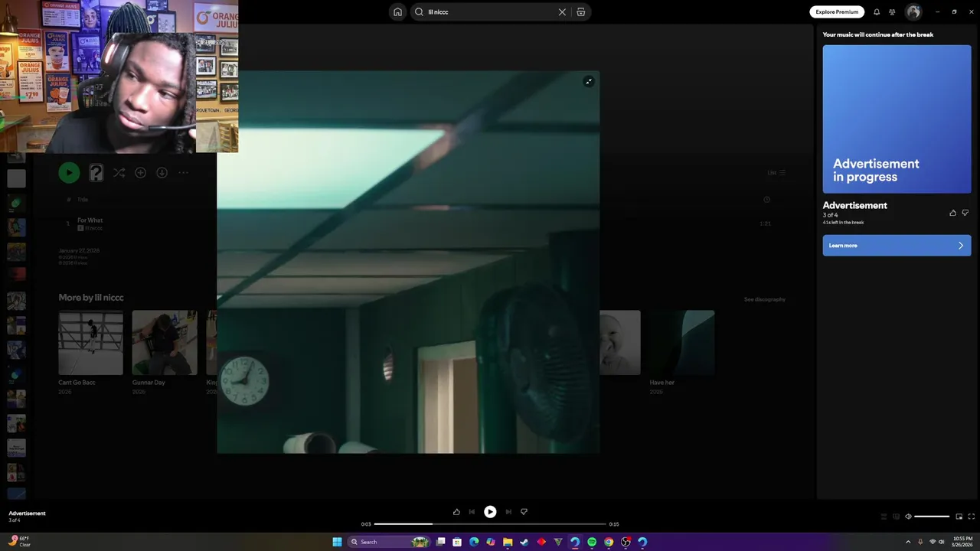Show hidden system tray icons
This screenshot has width=980, height=551.
pyautogui.click(x=908, y=542)
